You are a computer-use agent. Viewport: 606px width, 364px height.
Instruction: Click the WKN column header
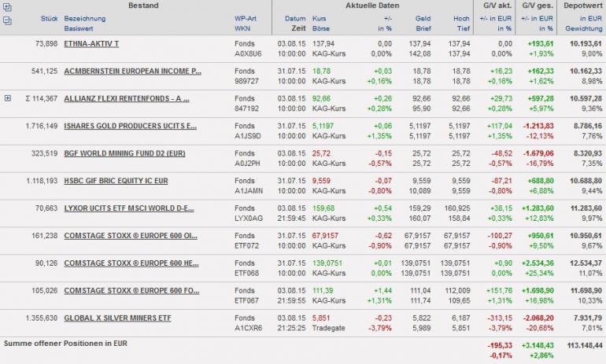point(241,27)
